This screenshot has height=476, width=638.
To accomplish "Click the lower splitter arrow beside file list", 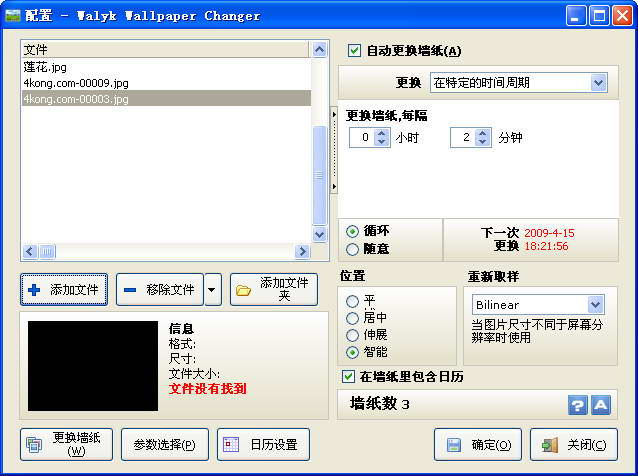I will 334,187.
